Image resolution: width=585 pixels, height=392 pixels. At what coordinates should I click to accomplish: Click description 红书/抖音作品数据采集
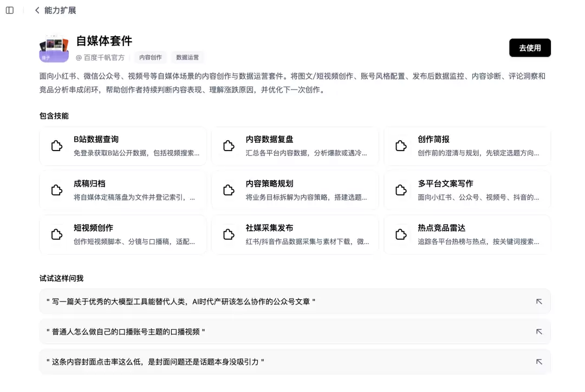click(307, 241)
